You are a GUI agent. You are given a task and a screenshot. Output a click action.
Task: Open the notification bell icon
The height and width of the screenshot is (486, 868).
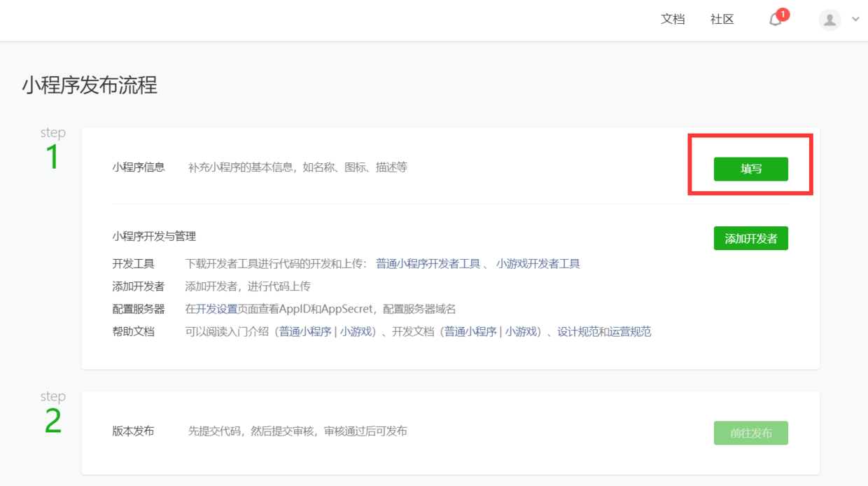pos(775,20)
